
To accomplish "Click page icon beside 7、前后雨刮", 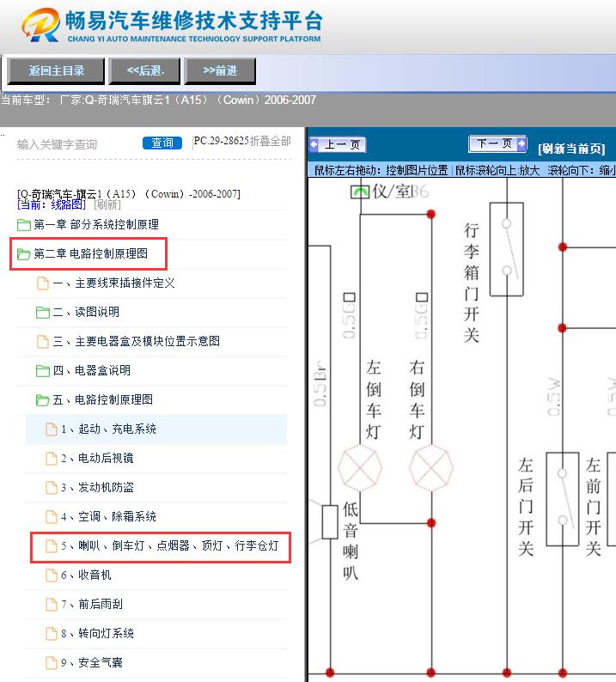I will coord(52,605).
